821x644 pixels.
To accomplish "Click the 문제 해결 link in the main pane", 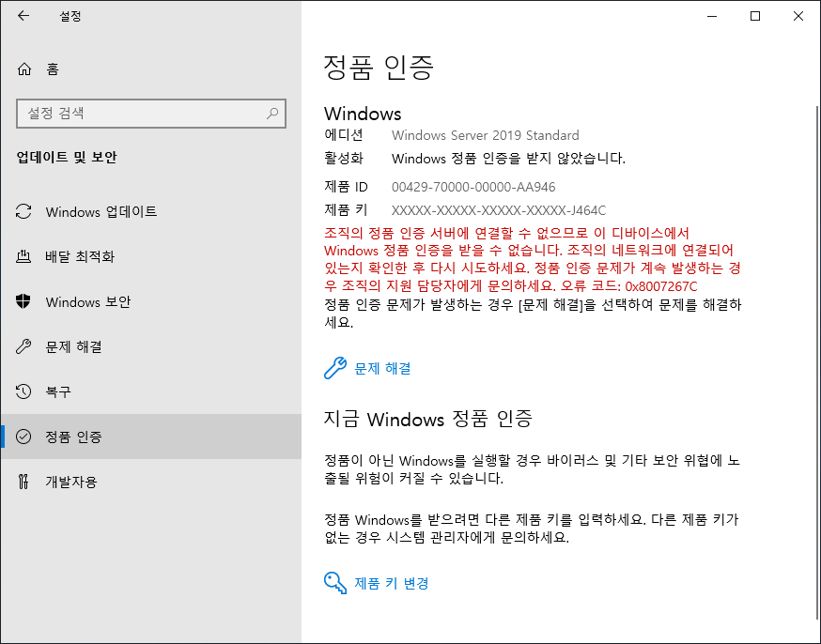I will 382,368.
